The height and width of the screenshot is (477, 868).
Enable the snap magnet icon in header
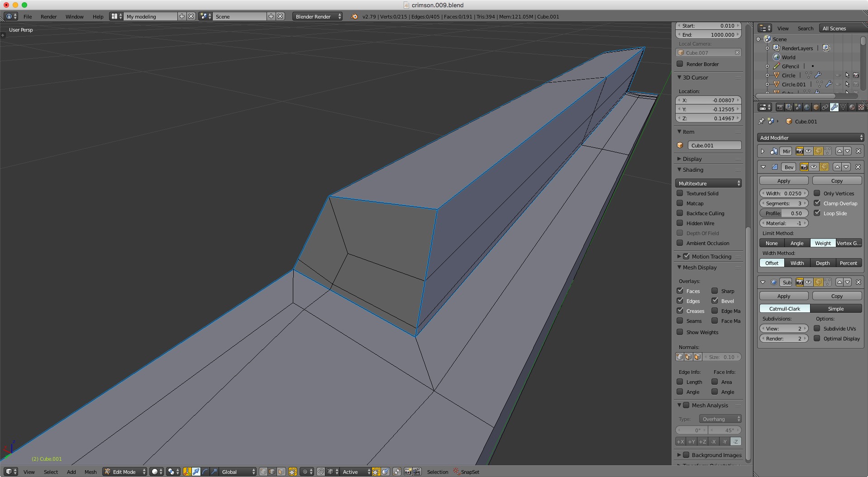pos(320,472)
